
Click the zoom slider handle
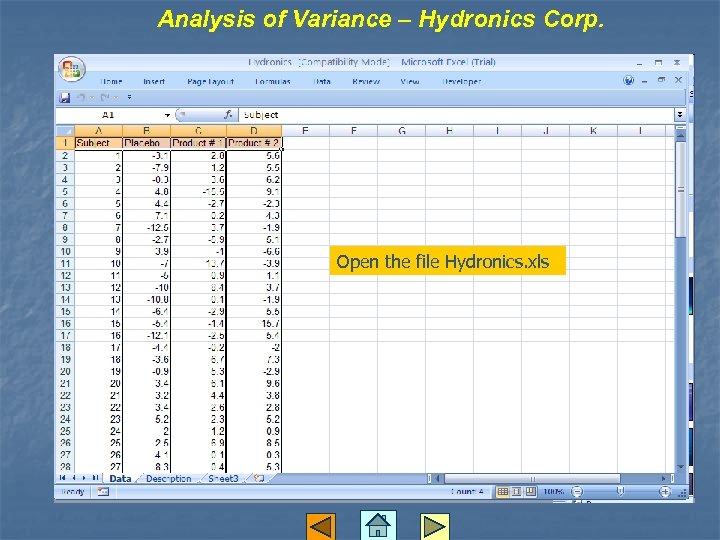(620, 492)
